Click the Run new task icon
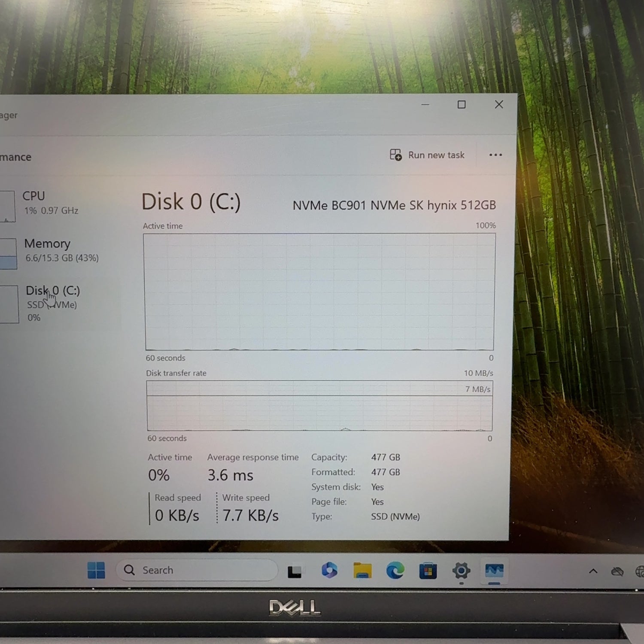This screenshot has width=644, height=644. pos(395,155)
